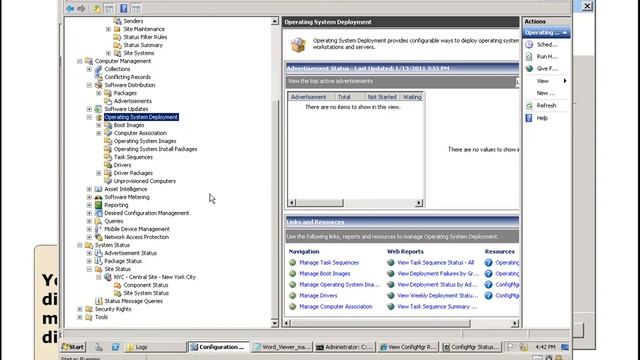Select Operating System Images tree item

coord(145,141)
